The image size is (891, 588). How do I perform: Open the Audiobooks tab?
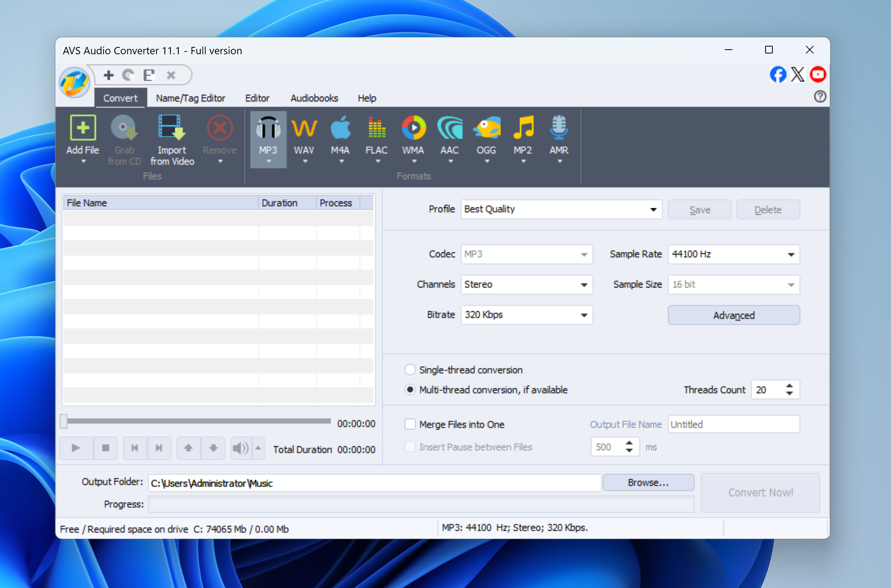[x=314, y=98]
